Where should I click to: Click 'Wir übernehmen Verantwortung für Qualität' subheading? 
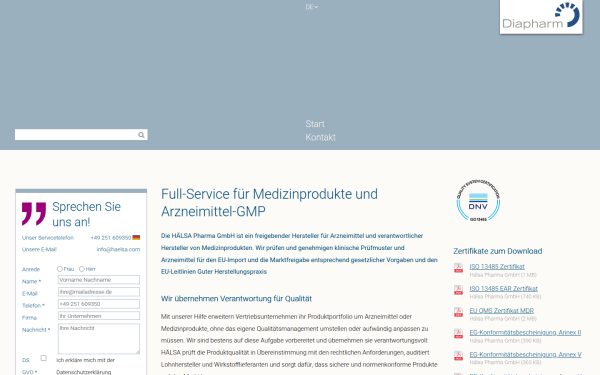click(x=236, y=298)
